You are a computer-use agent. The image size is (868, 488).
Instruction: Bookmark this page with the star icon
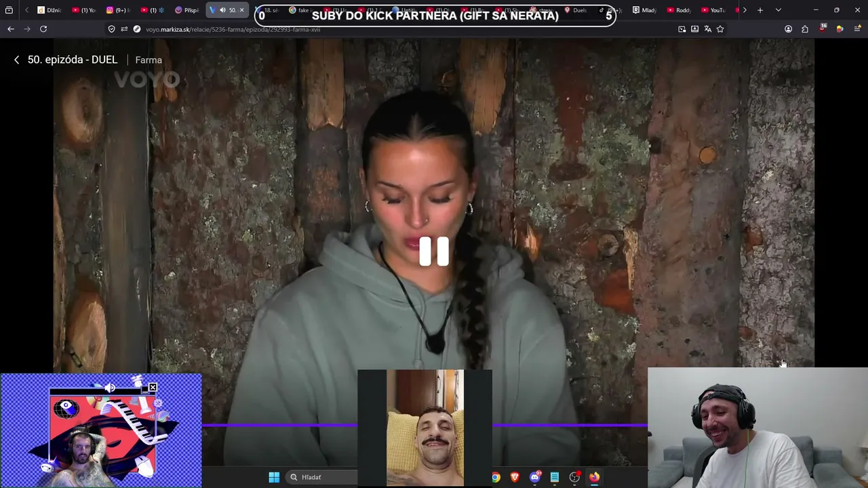tap(720, 29)
